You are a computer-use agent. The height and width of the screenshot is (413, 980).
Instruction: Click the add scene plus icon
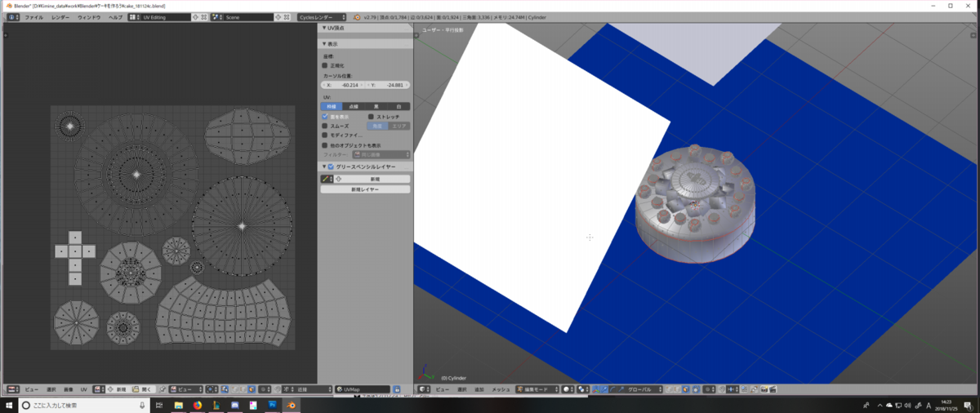pyautogui.click(x=279, y=17)
